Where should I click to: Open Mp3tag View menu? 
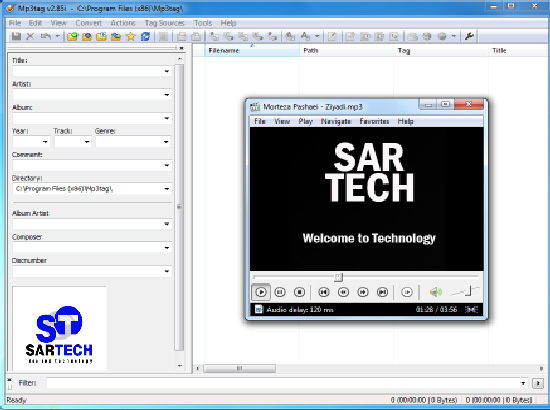coord(58,23)
